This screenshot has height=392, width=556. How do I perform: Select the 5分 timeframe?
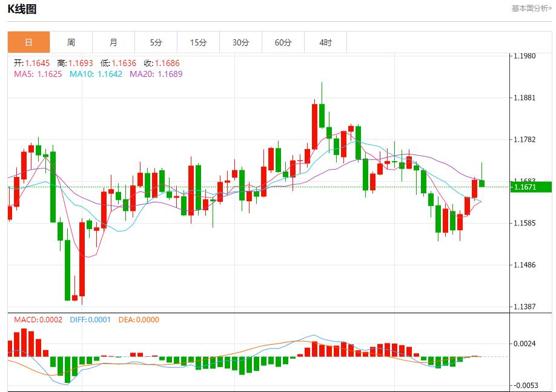tap(156, 42)
